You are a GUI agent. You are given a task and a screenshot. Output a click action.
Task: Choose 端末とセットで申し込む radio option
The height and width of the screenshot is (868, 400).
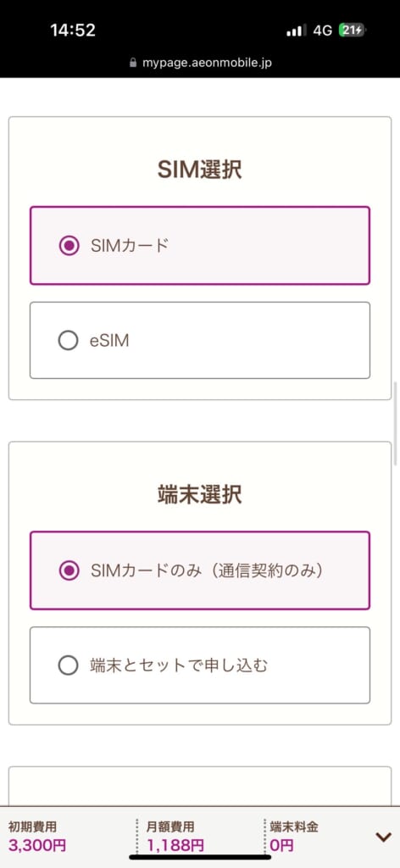click(x=69, y=665)
